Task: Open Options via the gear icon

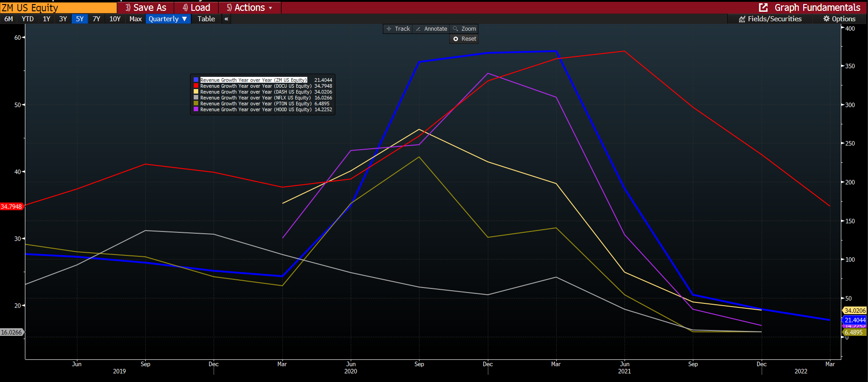Action: (826, 19)
